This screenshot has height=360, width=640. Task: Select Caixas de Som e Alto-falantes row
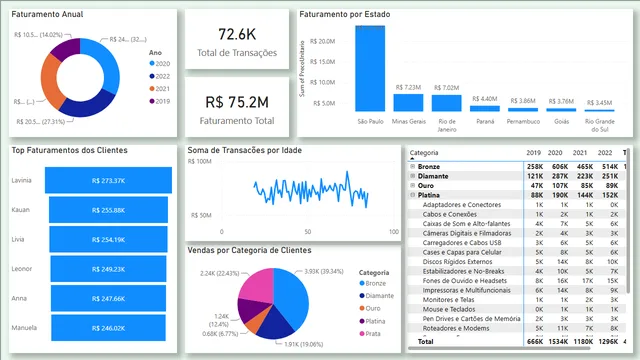click(x=516, y=224)
